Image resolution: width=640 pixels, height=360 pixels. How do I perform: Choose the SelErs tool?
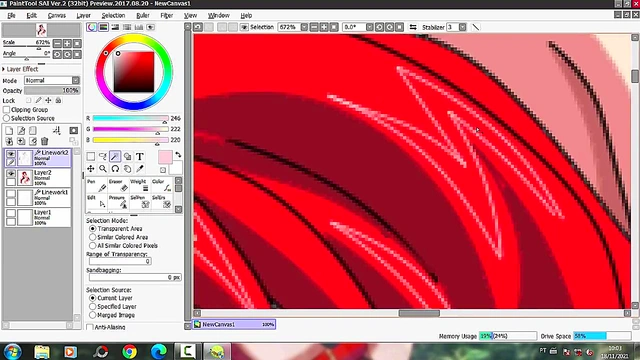[162, 202]
